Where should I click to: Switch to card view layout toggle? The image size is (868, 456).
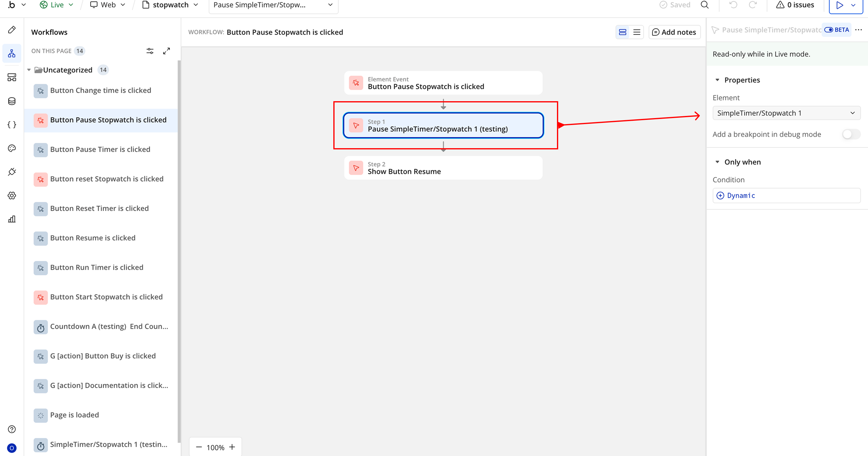pos(622,32)
